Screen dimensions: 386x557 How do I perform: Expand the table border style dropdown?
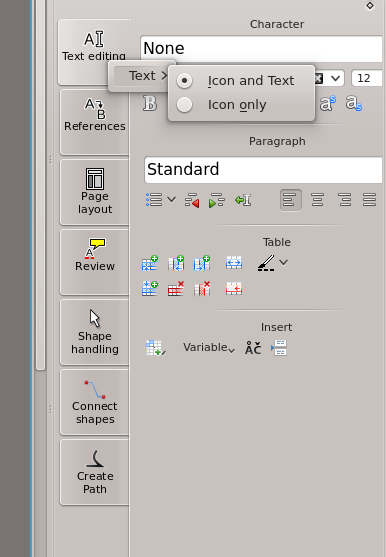[283, 263]
